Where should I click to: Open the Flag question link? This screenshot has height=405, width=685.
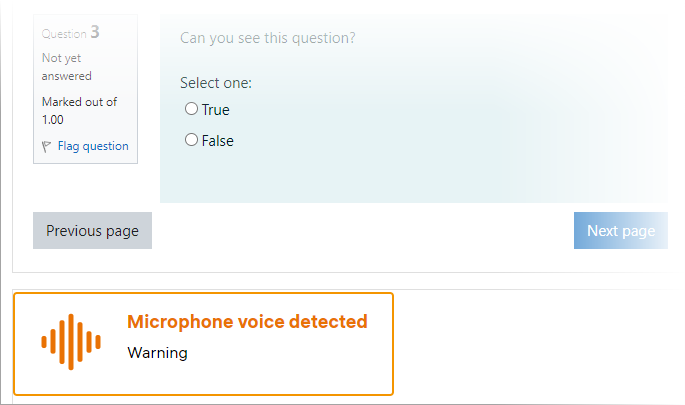93,146
